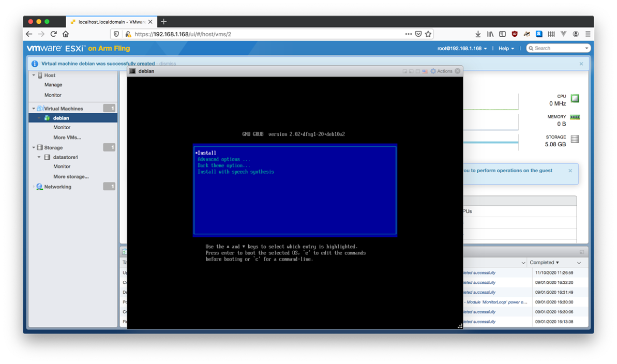Close the debian console window
Screen dimensions: 617x364
[457, 71]
